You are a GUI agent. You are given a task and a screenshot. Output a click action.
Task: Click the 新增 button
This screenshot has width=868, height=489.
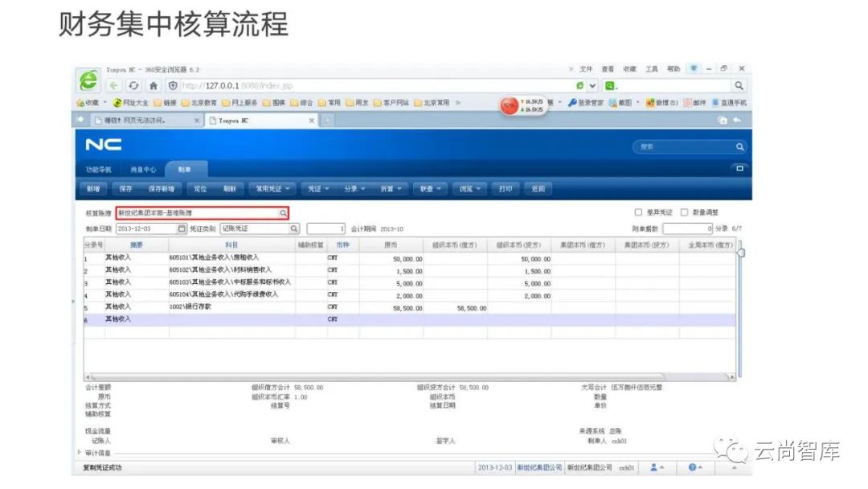93,189
